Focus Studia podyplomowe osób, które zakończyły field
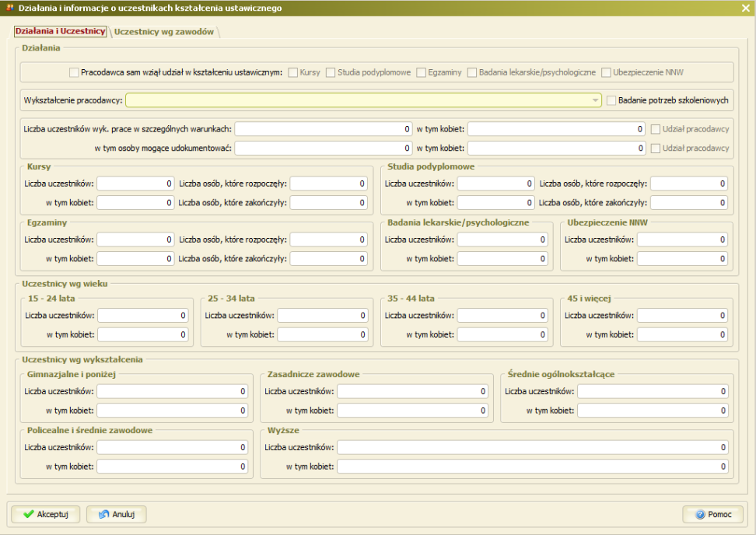This screenshot has width=756, height=535. coord(689,203)
